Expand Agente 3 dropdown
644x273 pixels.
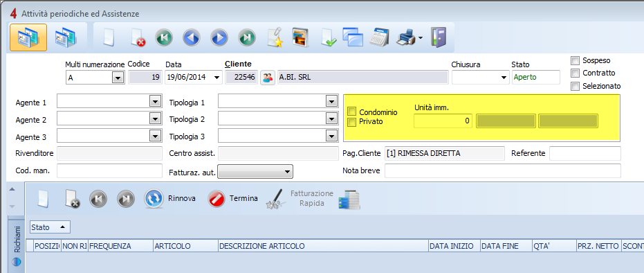(155, 136)
